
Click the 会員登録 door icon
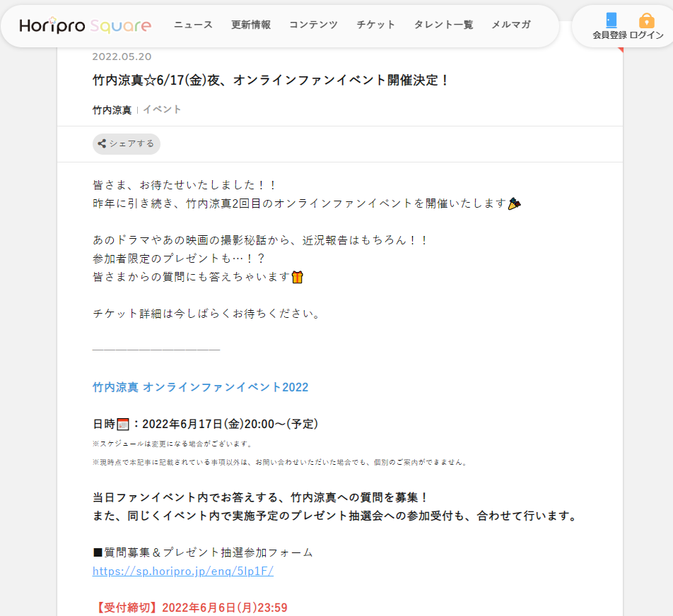coord(611,20)
